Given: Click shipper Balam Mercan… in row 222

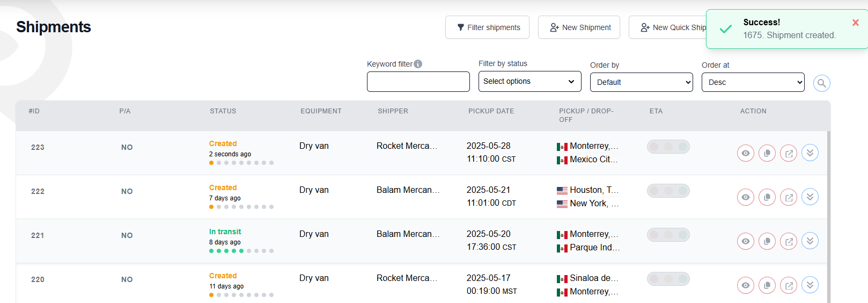Looking at the screenshot, I should coord(408,190).
